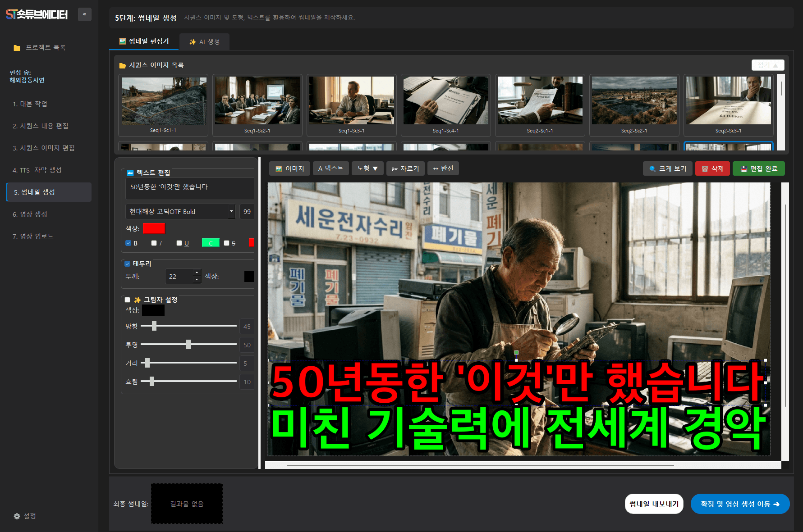This screenshot has width=803, height=532.
Task: Select the 텍스트 text tool
Action: pos(330,168)
